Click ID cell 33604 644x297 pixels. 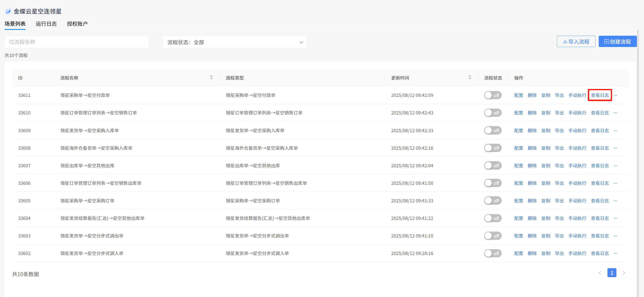pos(24,218)
